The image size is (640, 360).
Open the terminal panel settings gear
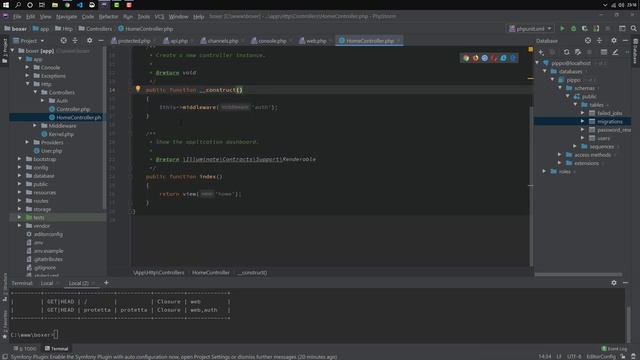[614, 282]
